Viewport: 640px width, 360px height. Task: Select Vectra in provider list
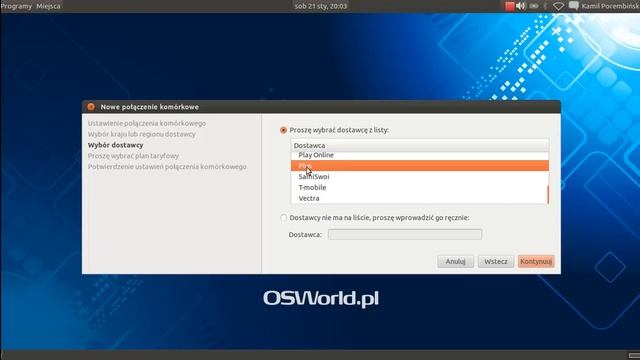click(x=420, y=198)
